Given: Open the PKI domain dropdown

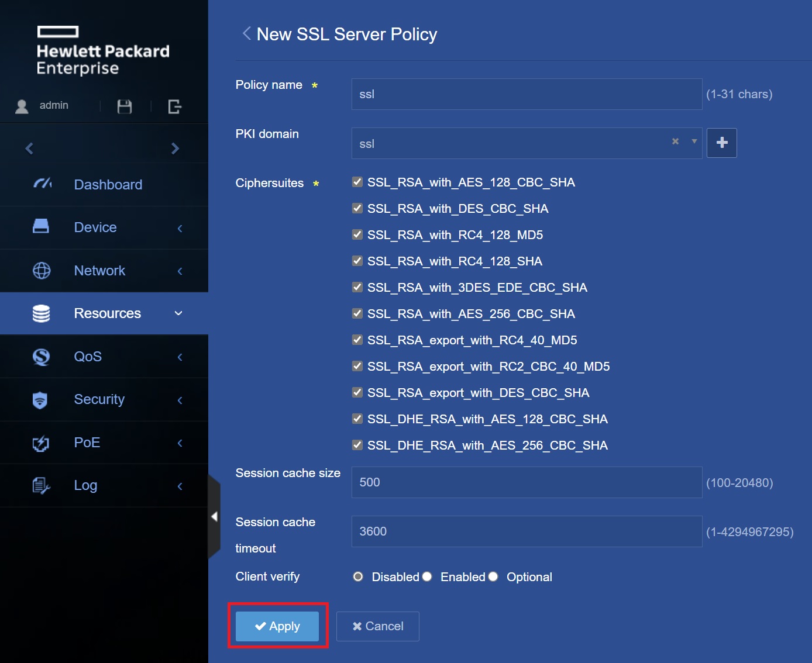Looking at the screenshot, I should (694, 141).
